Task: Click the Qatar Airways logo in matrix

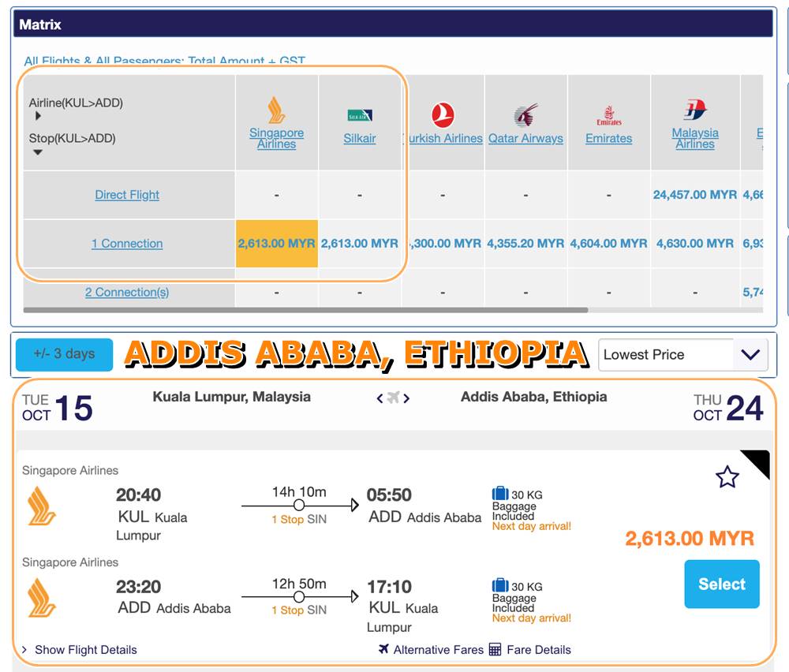Action: click(x=525, y=115)
